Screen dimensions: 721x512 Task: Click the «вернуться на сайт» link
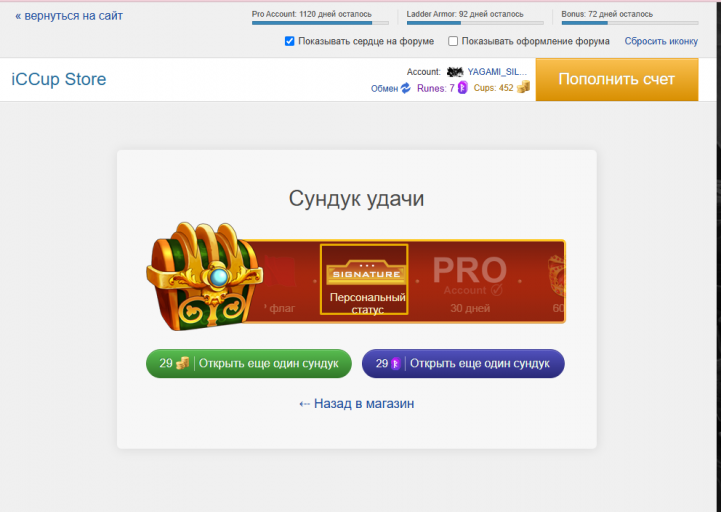69,16
